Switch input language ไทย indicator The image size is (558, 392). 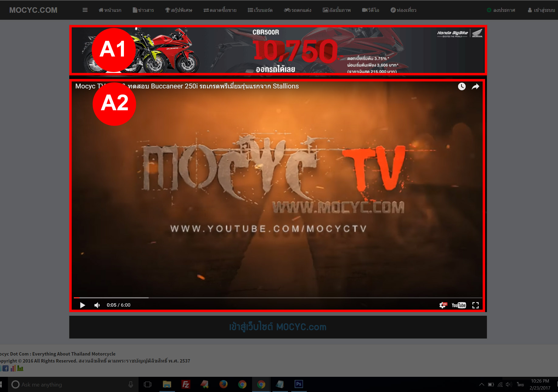tap(520, 384)
